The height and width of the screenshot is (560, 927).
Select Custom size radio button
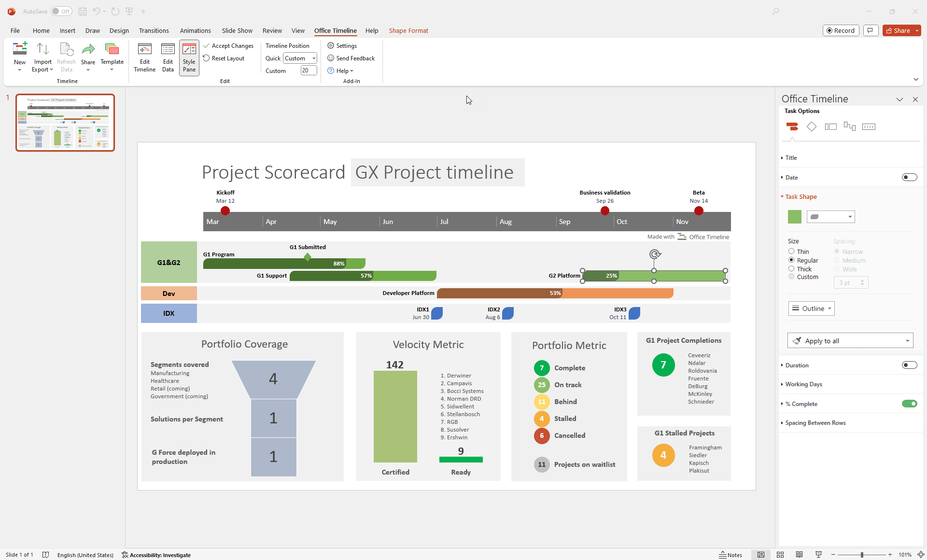(x=791, y=277)
